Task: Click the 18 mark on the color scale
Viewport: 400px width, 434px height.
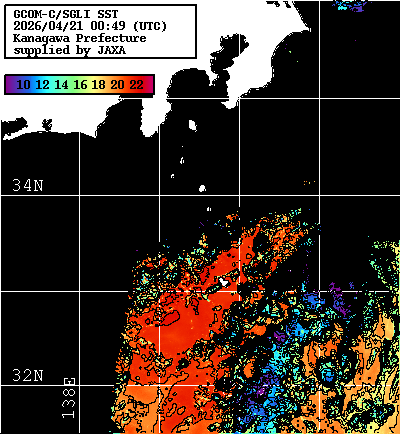Action: pyautogui.click(x=99, y=85)
